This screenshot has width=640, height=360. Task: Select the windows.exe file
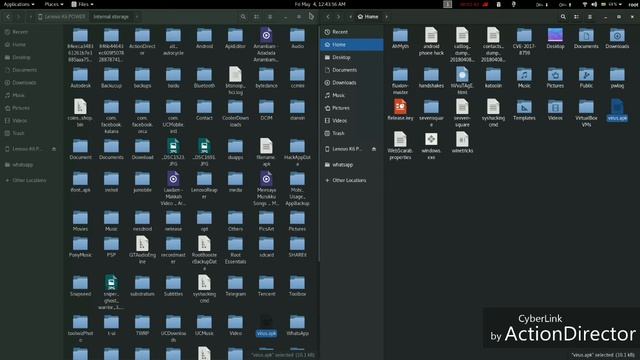pyautogui.click(x=431, y=146)
